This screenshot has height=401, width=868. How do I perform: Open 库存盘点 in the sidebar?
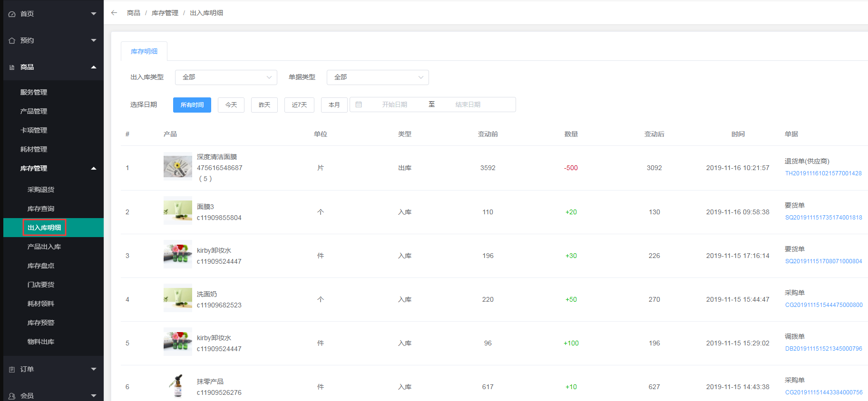(41, 266)
